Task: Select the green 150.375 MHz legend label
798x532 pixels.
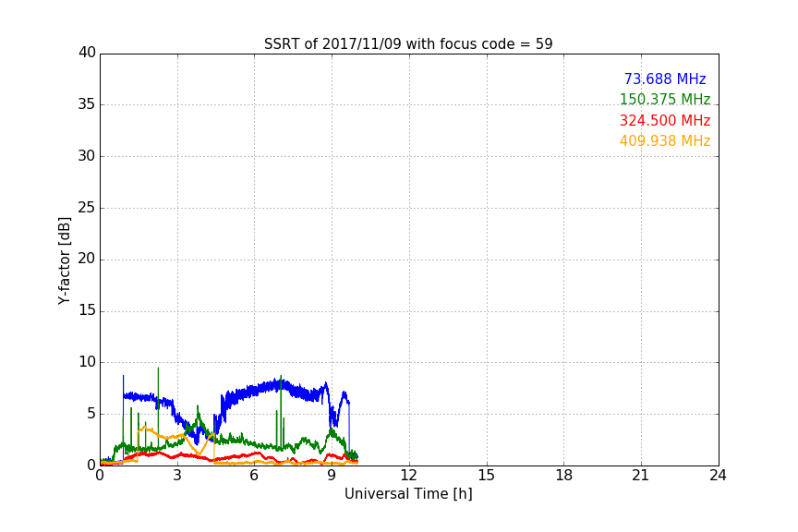Action: pyautogui.click(x=665, y=99)
